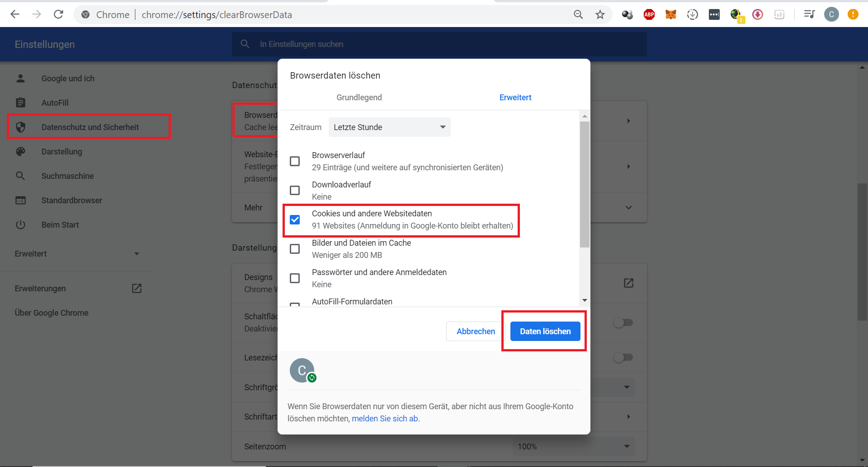Switch to the Grundlegend tab
The width and height of the screenshot is (868, 467).
(x=359, y=98)
